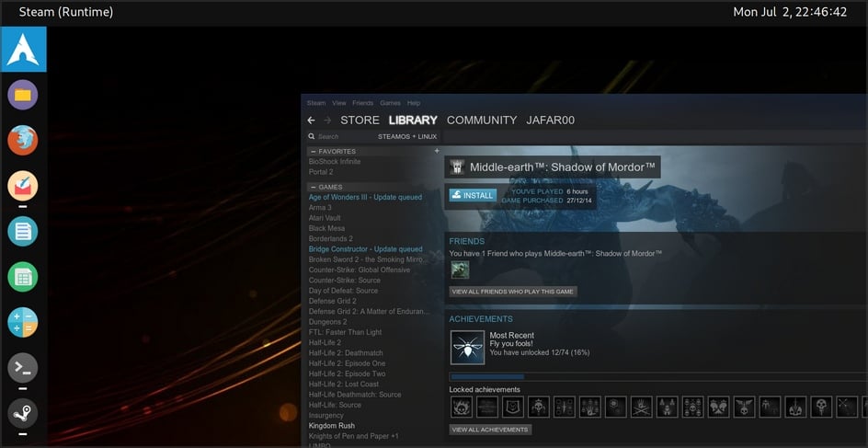Image resolution: width=868 pixels, height=448 pixels.
Task: Open the 'Fly you fools!' achievement icon
Action: tap(467, 347)
